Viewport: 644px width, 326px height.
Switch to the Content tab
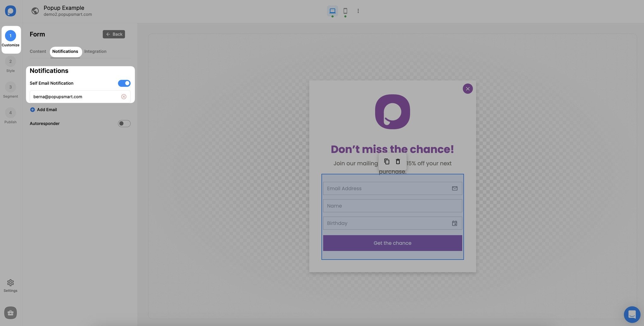pos(38,51)
